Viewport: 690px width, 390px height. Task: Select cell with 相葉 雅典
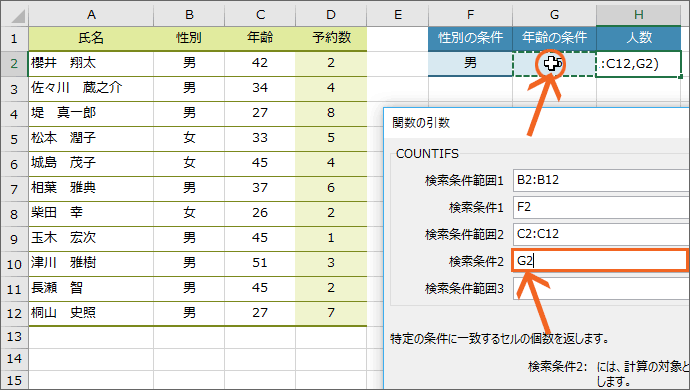pyautogui.click(x=91, y=188)
